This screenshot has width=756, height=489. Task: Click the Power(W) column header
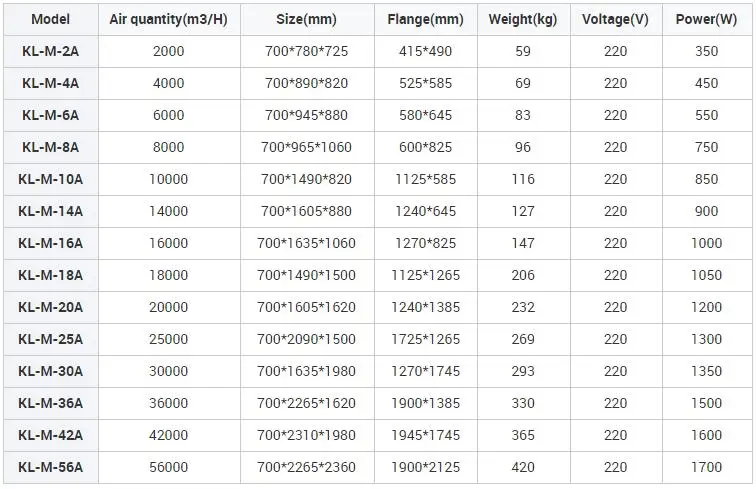click(x=706, y=19)
